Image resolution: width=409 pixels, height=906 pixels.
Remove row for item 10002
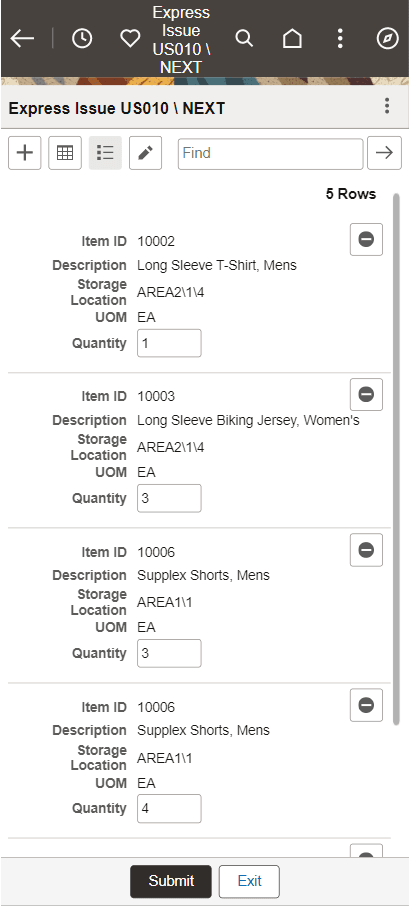[x=366, y=239]
